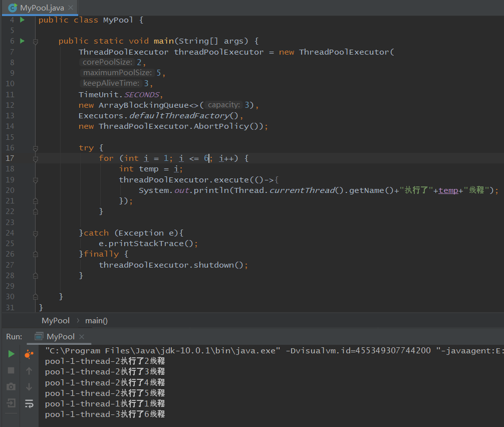Click the main() breadcrumb below the editor

point(96,321)
